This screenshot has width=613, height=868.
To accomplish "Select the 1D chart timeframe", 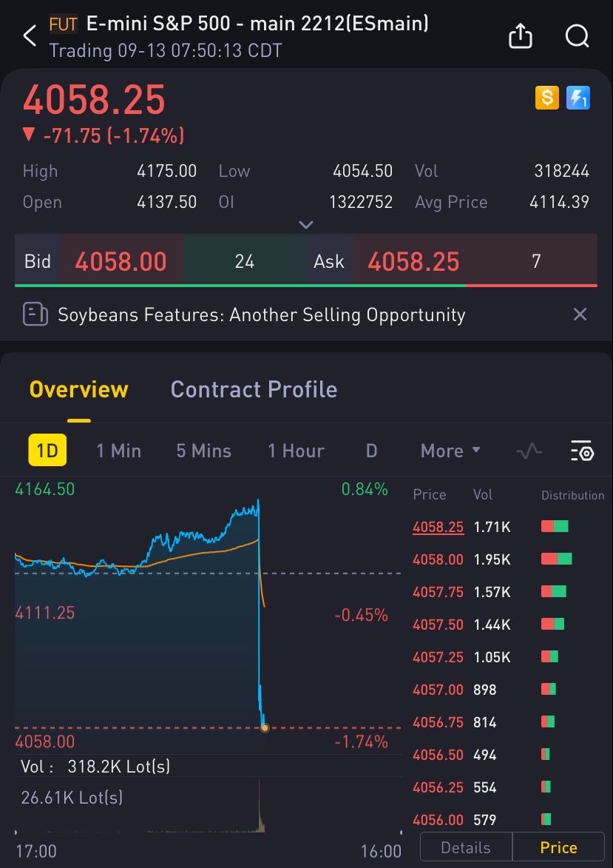I will click(x=47, y=450).
